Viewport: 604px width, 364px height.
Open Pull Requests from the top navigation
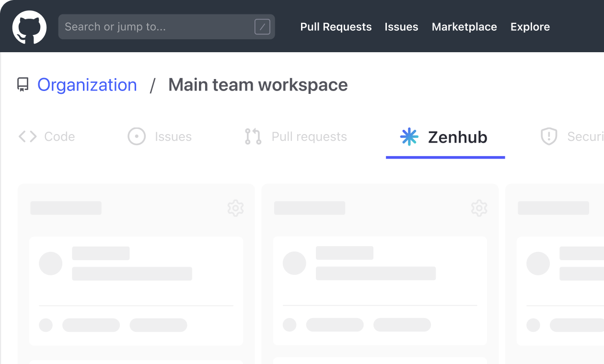[x=336, y=27]
